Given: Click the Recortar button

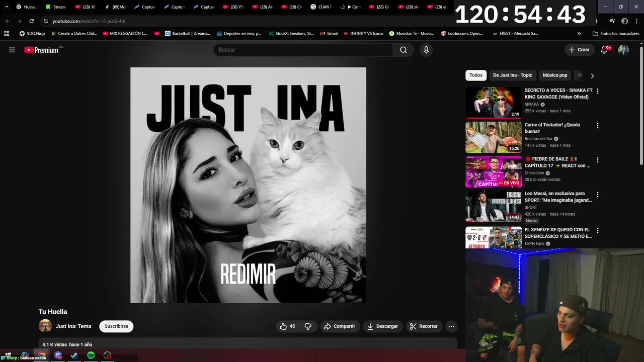Looking at the screenshot, I should 424,326.
